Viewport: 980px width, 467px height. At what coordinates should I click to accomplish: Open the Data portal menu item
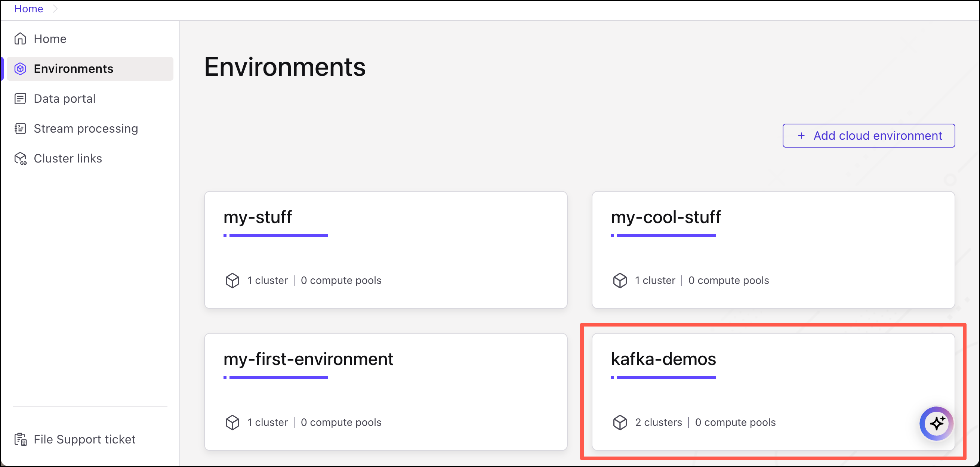coord(64,99)
